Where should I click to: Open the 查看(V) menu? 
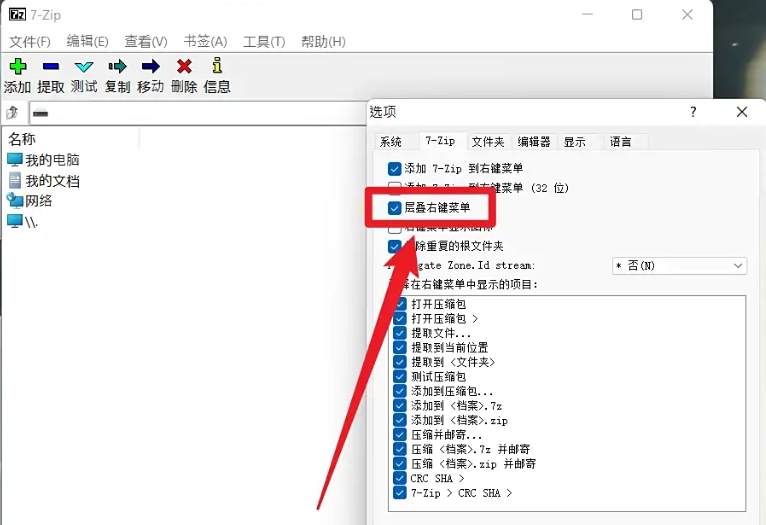coord(146,42)
